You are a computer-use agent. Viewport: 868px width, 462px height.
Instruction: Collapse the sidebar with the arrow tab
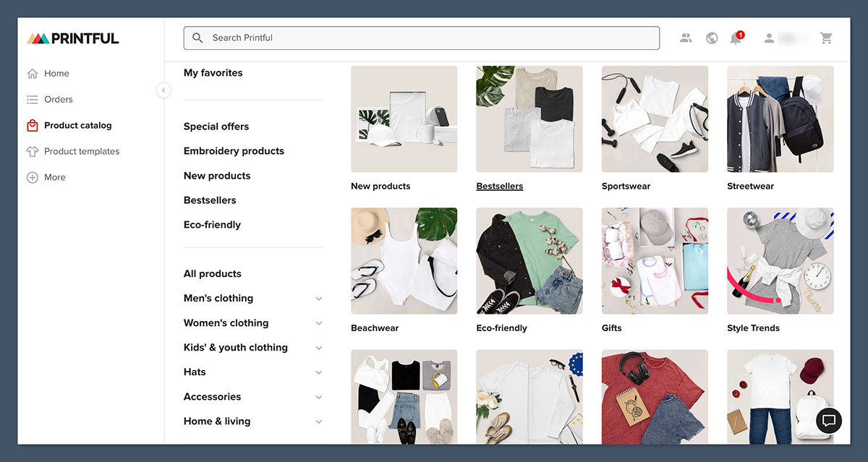(163, 90)
